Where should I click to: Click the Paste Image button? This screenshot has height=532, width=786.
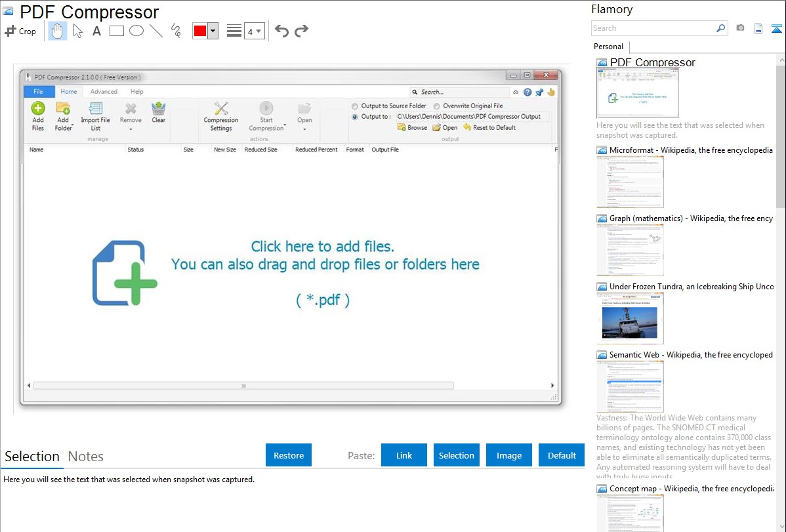click(508, 455)
